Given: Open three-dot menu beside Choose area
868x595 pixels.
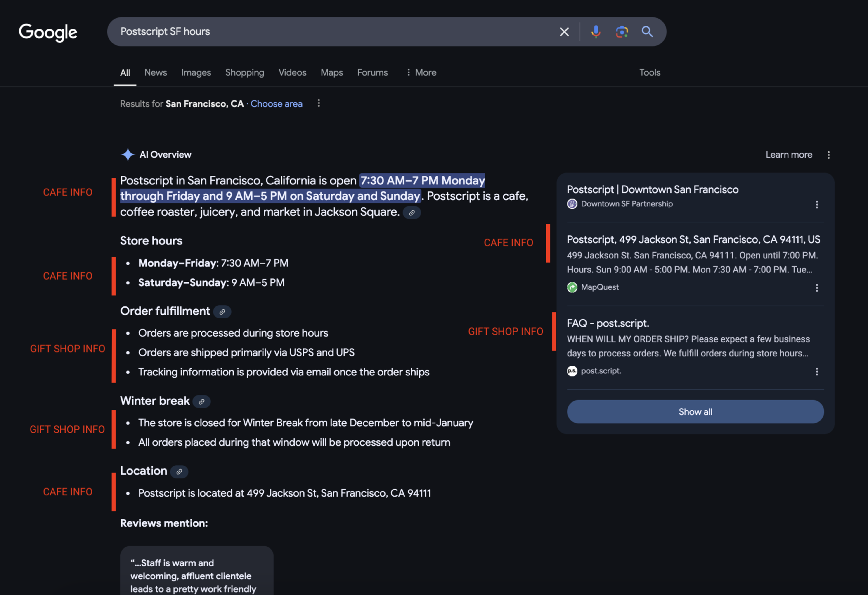Looking at the screenshot, I should coord(319,103).
